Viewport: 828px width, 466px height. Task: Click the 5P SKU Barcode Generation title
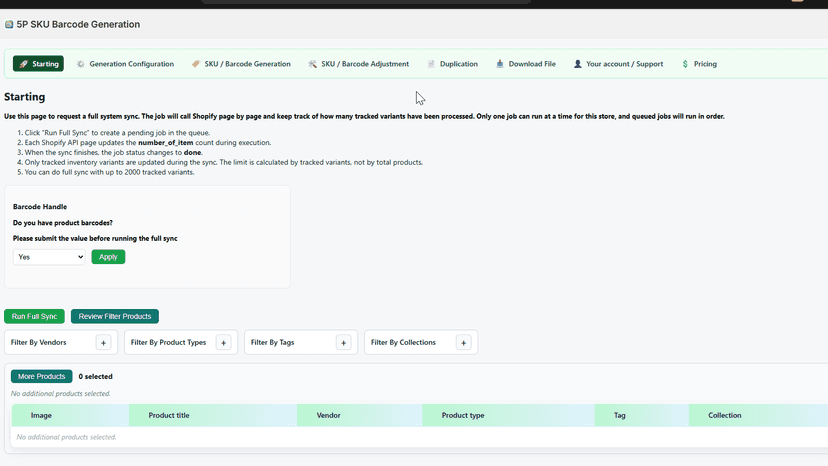click(x=78, y=24)
